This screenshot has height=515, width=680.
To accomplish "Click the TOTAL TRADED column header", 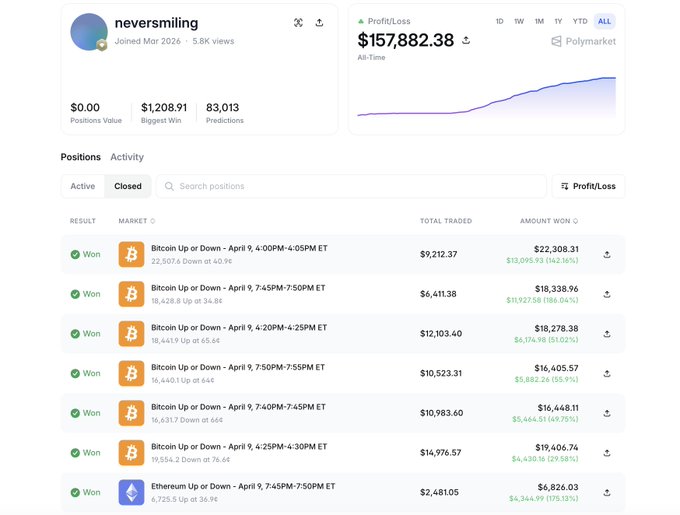I will [446, 221].
